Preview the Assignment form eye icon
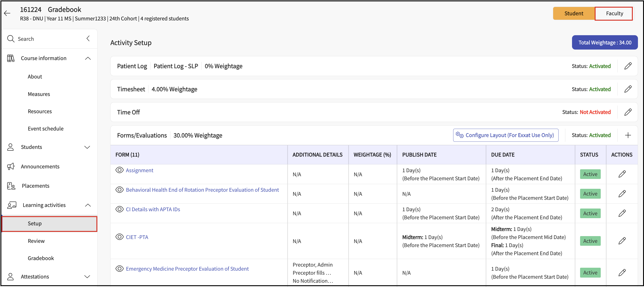The height and width of the screenshot is (287, 644). tap(120, 170)
